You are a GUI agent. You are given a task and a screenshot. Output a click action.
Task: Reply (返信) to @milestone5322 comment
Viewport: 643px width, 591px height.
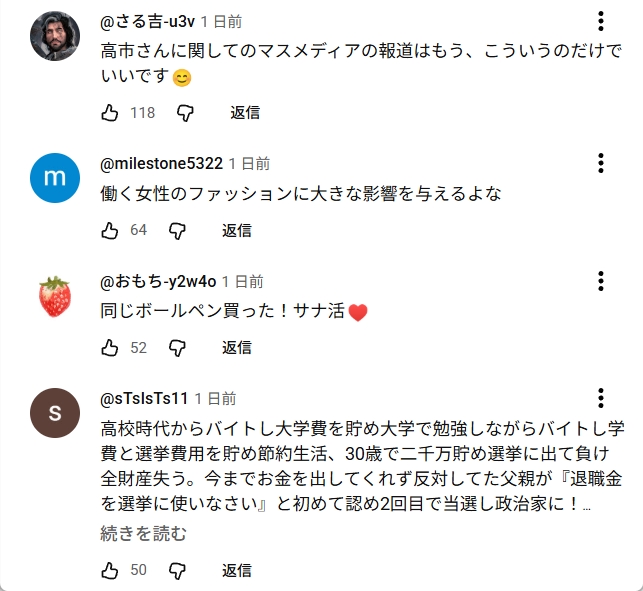point(237,230)
